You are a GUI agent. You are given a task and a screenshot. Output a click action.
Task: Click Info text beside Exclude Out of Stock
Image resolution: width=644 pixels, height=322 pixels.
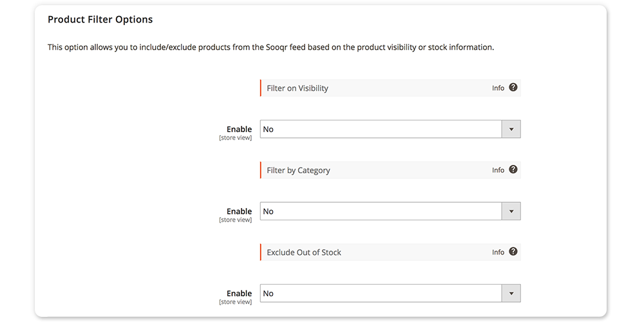click(498, 252)
